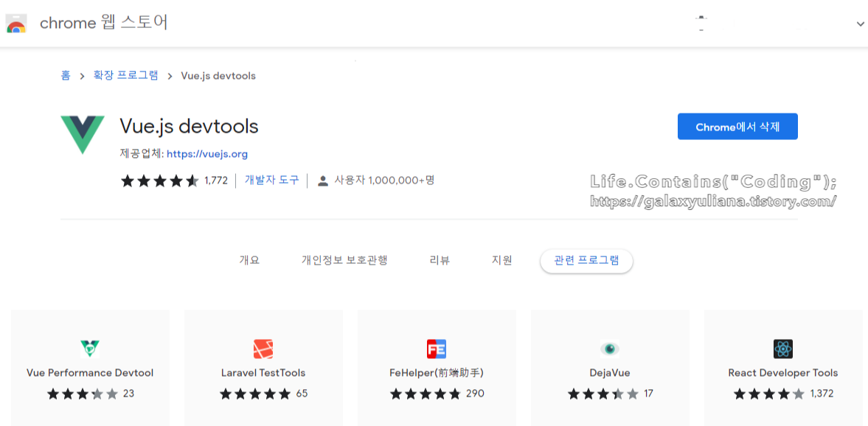Open the React Developer Tools atom icon
The width and height of the screenshot is (868, 426).
pyautogui.click(x=783, y=349)
